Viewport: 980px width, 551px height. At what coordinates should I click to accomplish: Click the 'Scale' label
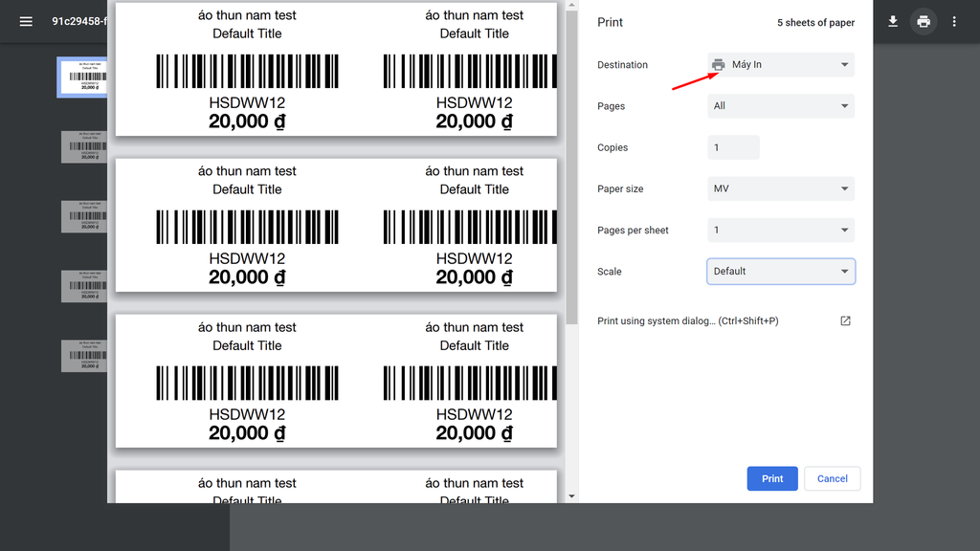click(610, 272)
